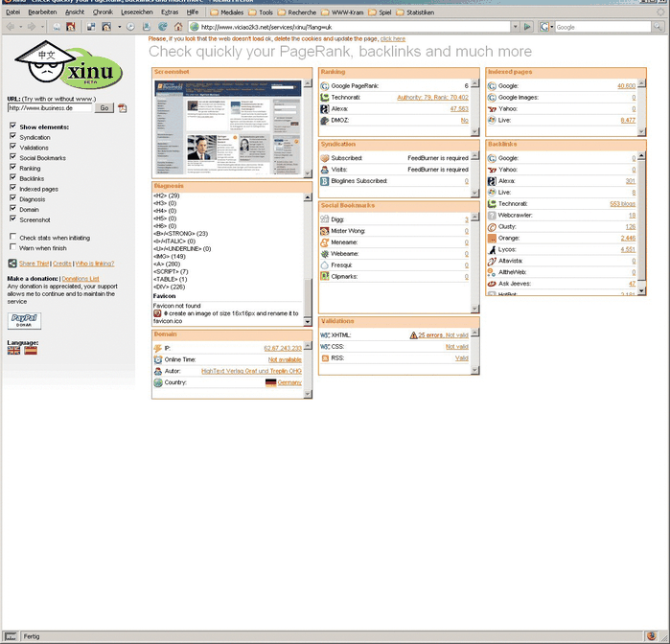Click the German flag in Domain panel
Viewport: 670px width, 644px height.
[x=270, y=382]
